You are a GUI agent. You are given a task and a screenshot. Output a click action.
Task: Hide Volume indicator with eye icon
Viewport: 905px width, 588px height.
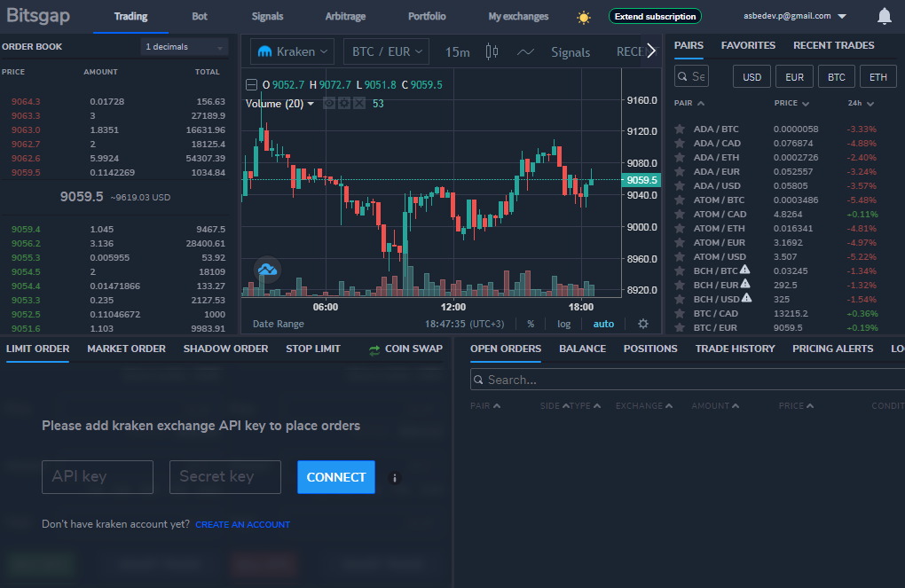(x=329, y=103)
